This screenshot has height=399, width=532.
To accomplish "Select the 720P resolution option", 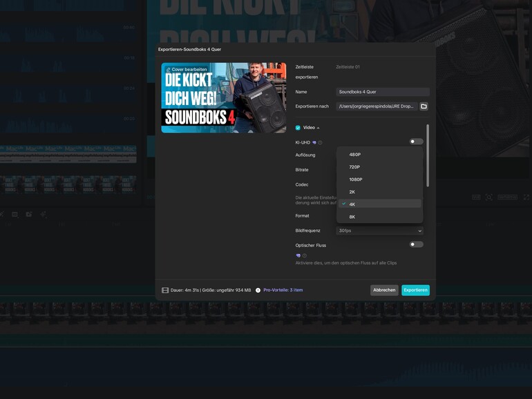I will click(x=379, y=167).
